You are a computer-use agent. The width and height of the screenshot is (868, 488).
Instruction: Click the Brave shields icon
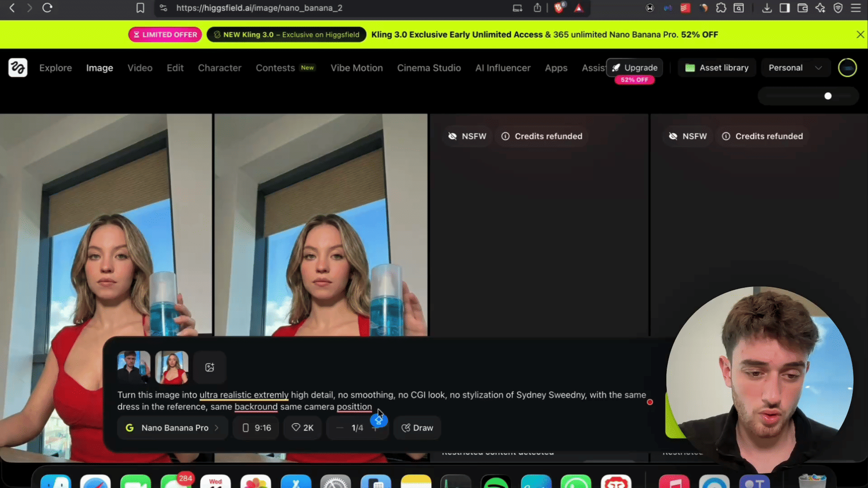pyautogui.click(x=559, y=8)
